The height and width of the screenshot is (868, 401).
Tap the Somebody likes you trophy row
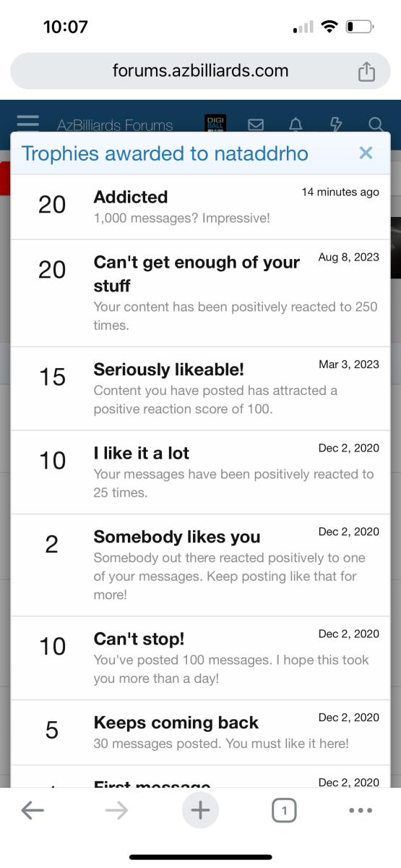201,566
